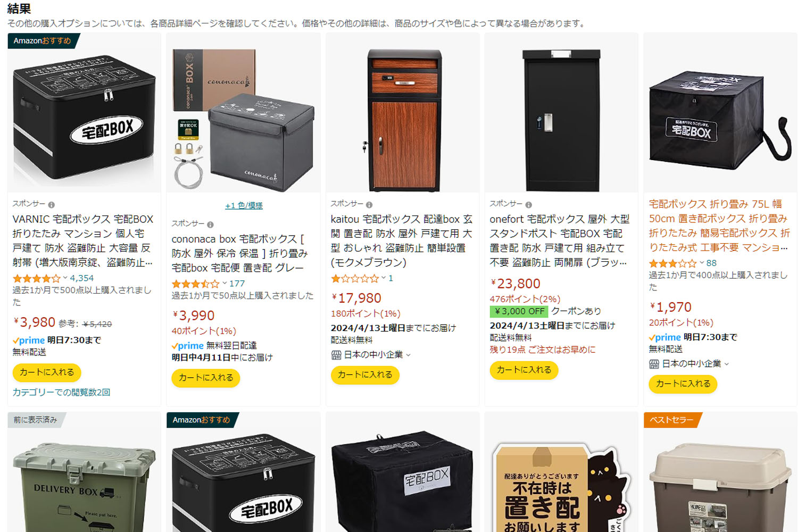Click sponsor info icon on kaitou listing
The height and width of the screenshot is (532, 798).
click(x=369, y=205)
